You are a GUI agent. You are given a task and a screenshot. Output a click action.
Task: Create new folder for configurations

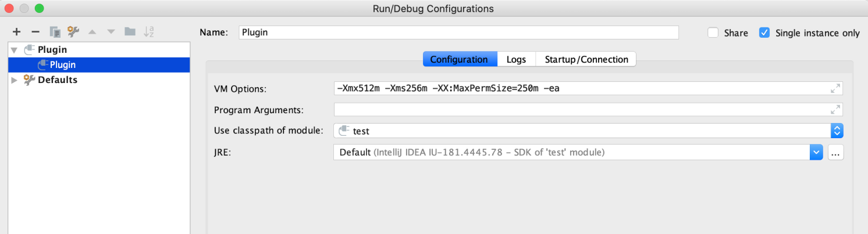coord(130,31)
